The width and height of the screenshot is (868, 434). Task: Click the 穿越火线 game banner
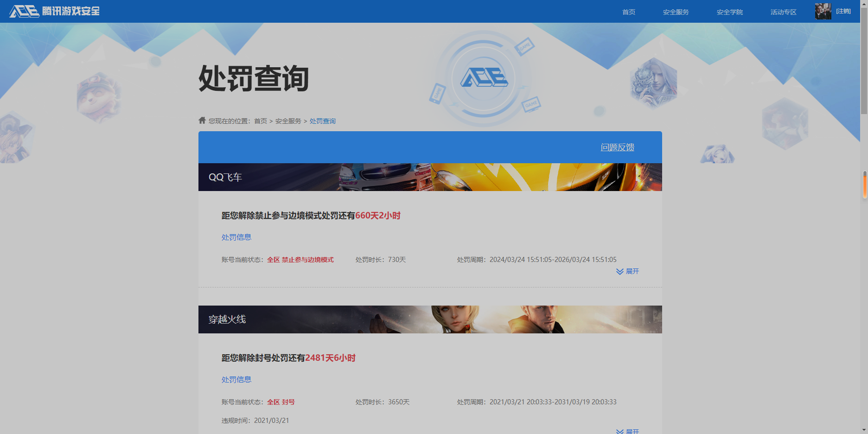pos(430,319)
